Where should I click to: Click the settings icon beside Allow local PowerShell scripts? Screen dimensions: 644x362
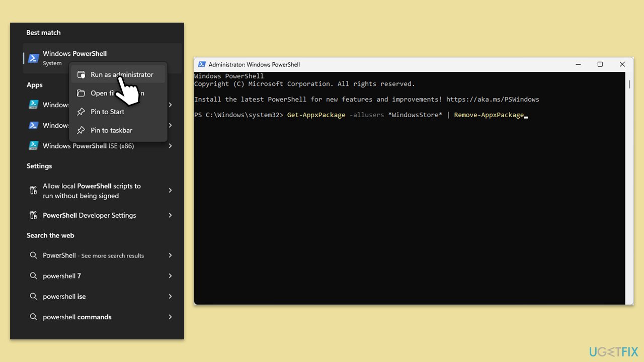pos(33,191)
